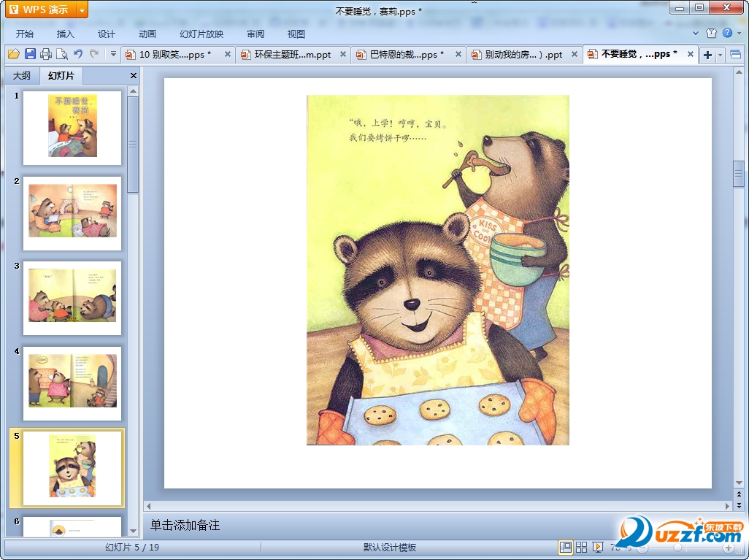Close the slide thumbnail pane
This screenshot has height=560, width=749.
pos(134,75)
